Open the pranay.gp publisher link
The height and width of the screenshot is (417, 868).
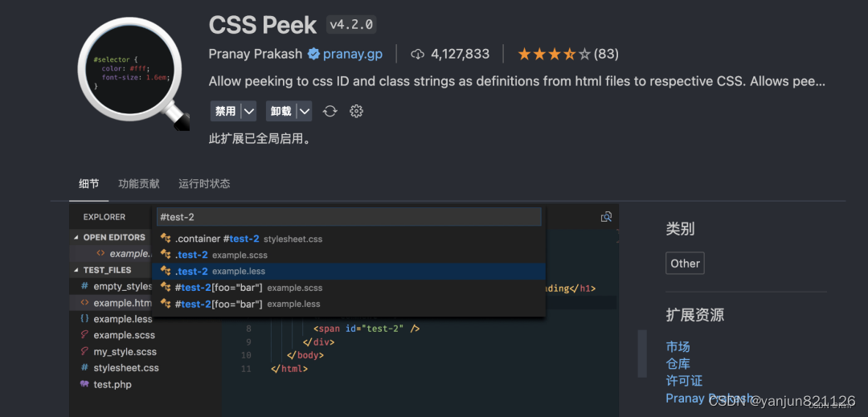click(353, 54)
